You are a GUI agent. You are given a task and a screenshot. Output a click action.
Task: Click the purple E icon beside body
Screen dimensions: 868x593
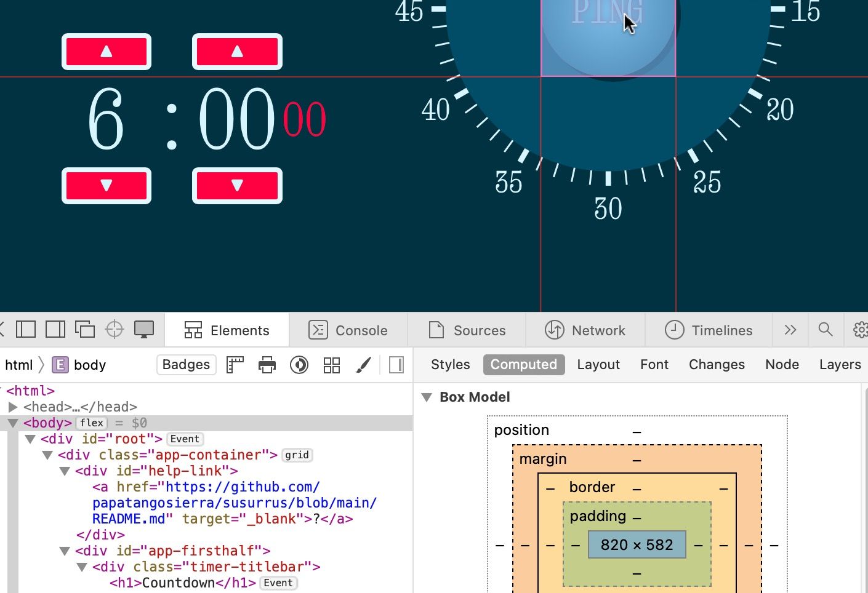(x=60, y=365)
